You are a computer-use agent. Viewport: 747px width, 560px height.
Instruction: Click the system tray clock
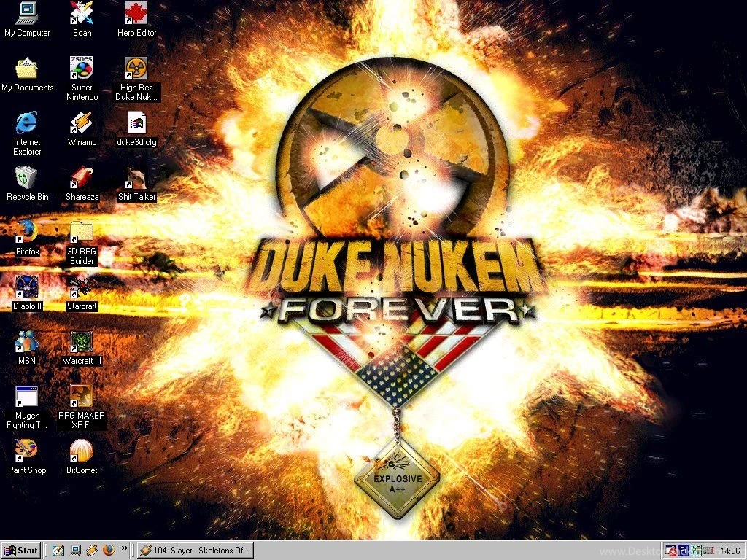(730, 551)
